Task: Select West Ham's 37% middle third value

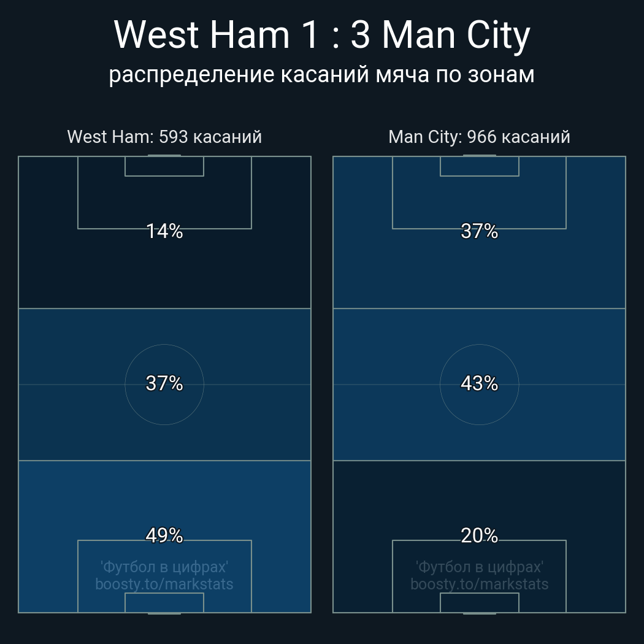Action: pos(164,383)
